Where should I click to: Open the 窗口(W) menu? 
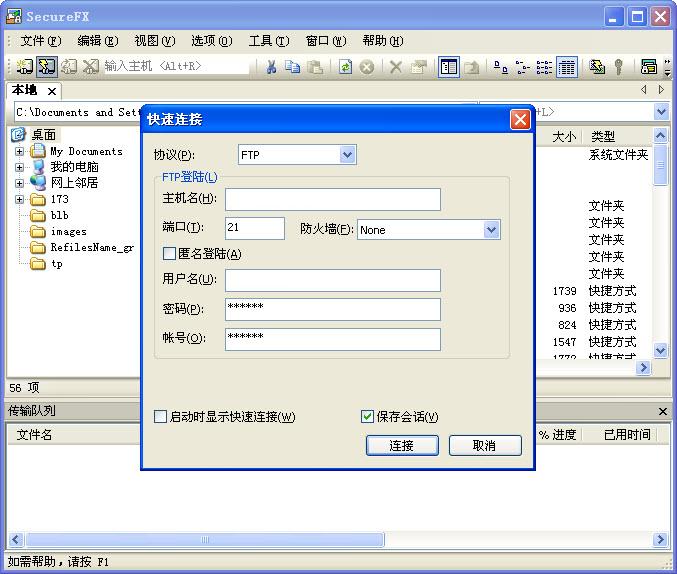pos(326,41)
